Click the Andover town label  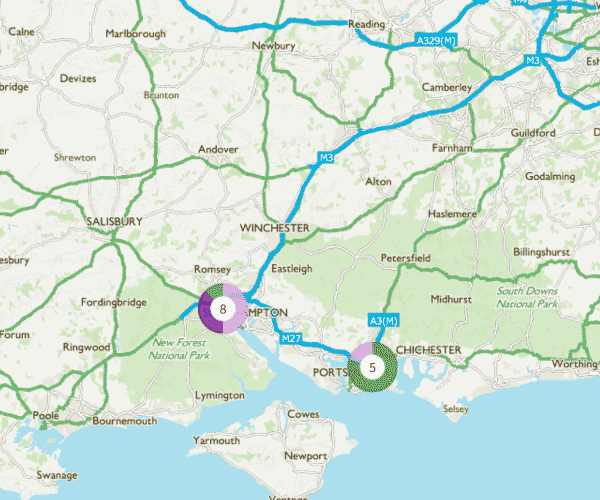pos(218,149)
